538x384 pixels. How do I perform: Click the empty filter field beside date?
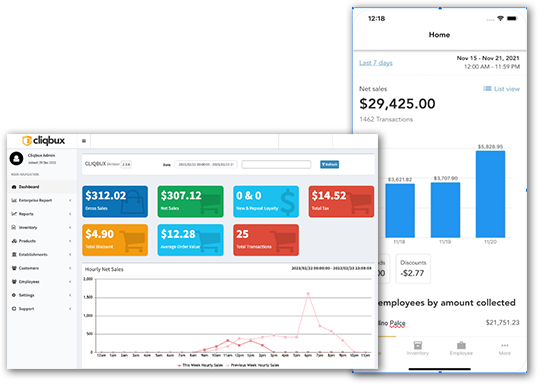click(x=276, y=165)
